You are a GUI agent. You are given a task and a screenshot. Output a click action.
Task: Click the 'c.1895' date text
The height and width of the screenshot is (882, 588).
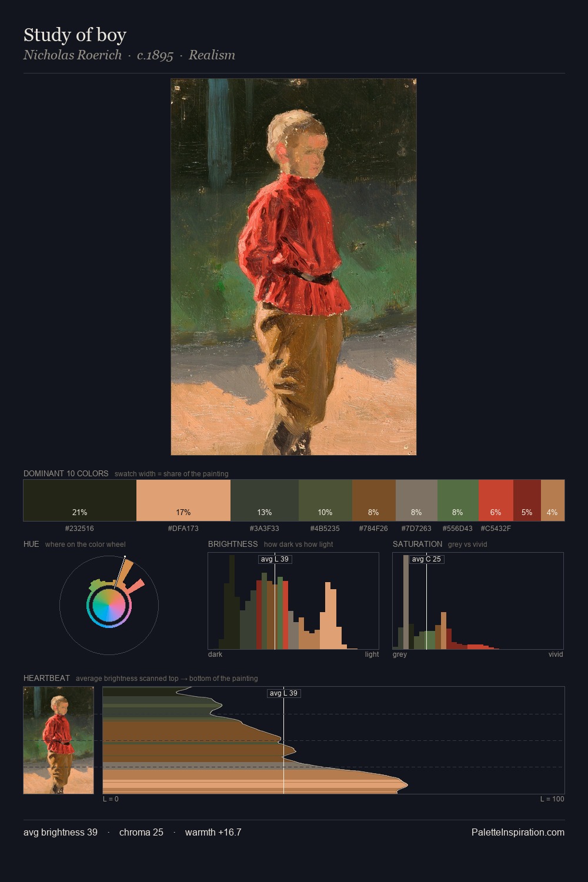click(x=155, y=55)
